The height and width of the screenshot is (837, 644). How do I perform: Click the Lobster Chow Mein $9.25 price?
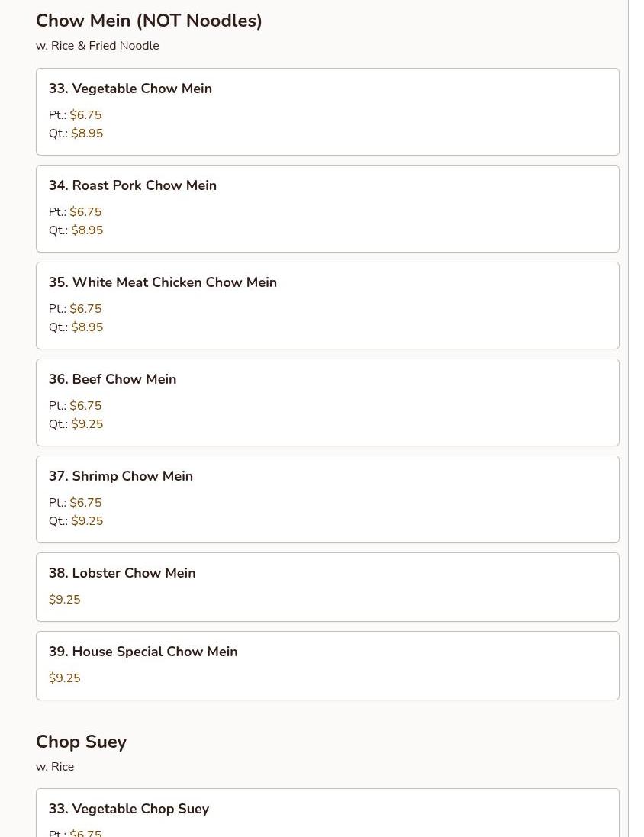(65, 600)
